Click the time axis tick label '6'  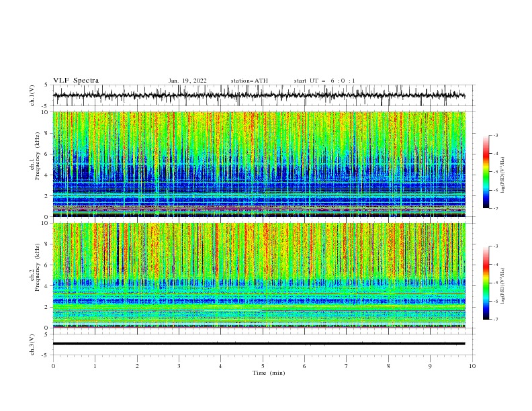[x=304, y=366]
